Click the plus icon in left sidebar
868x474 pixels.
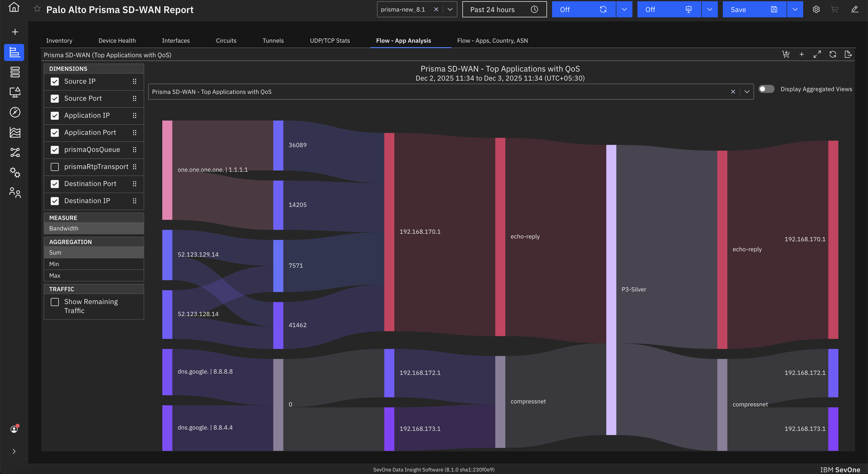click(x=15, y=32)
